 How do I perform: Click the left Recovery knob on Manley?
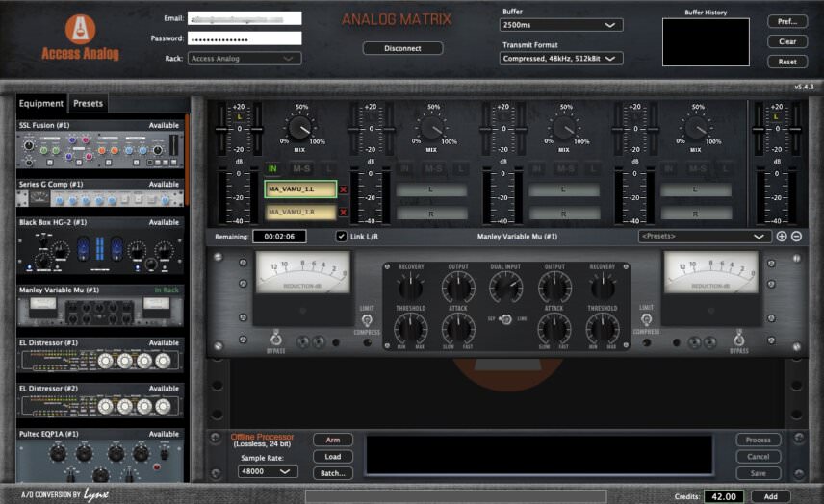[410, 288]
